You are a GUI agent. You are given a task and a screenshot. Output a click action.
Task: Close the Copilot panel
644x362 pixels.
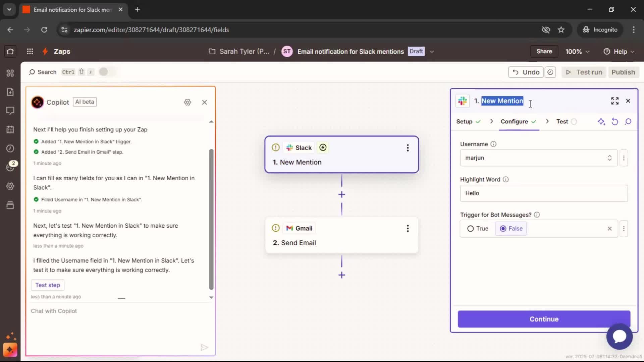(205, 102)
